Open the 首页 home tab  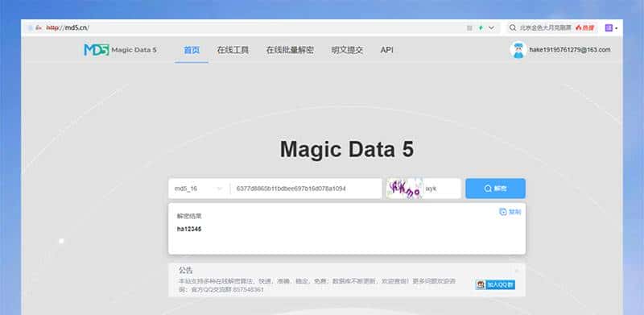[x=192, y=50]
